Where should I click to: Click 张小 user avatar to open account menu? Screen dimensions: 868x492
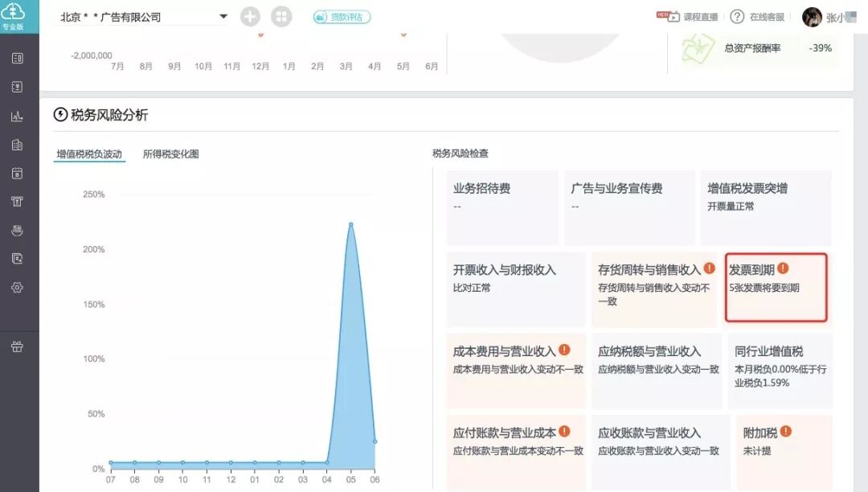pyautogui.click(x=813, y=16)
